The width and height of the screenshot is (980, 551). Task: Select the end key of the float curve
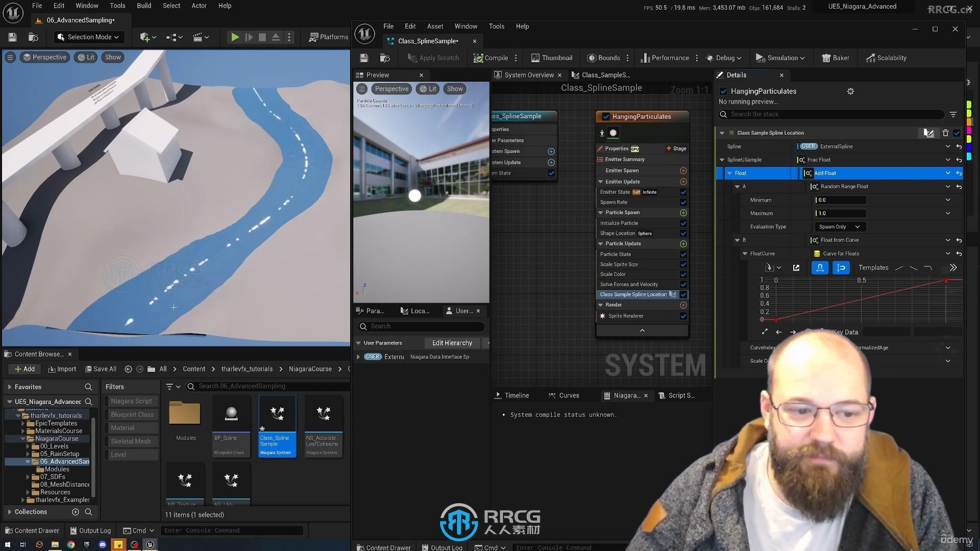tap(946, 280)
